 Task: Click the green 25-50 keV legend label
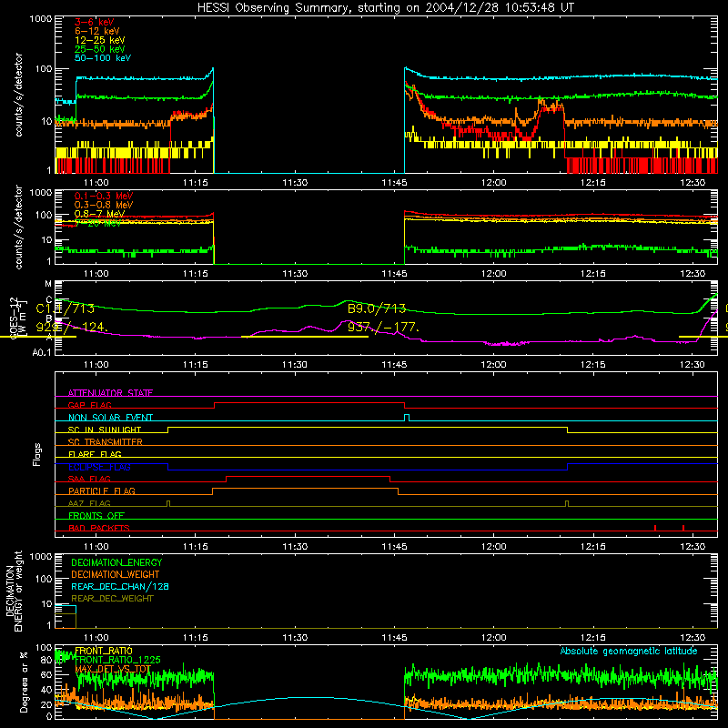click(100, 49)
